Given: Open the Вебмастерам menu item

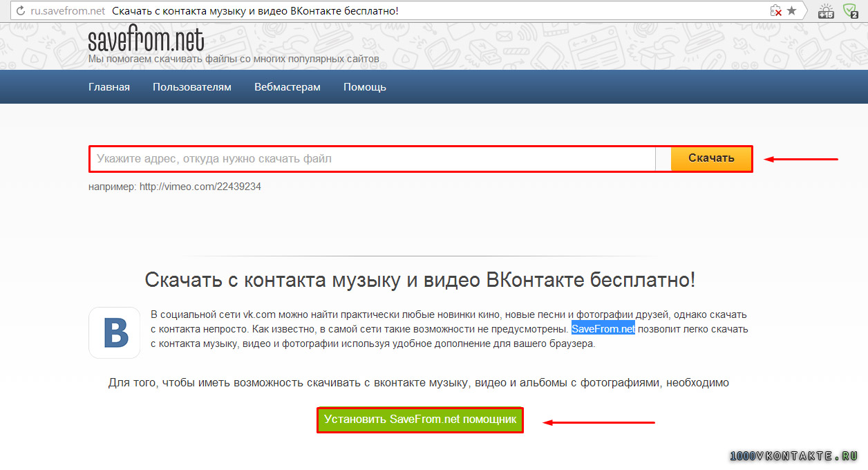Looking at the screenshot, I should [x=287, y=87].
